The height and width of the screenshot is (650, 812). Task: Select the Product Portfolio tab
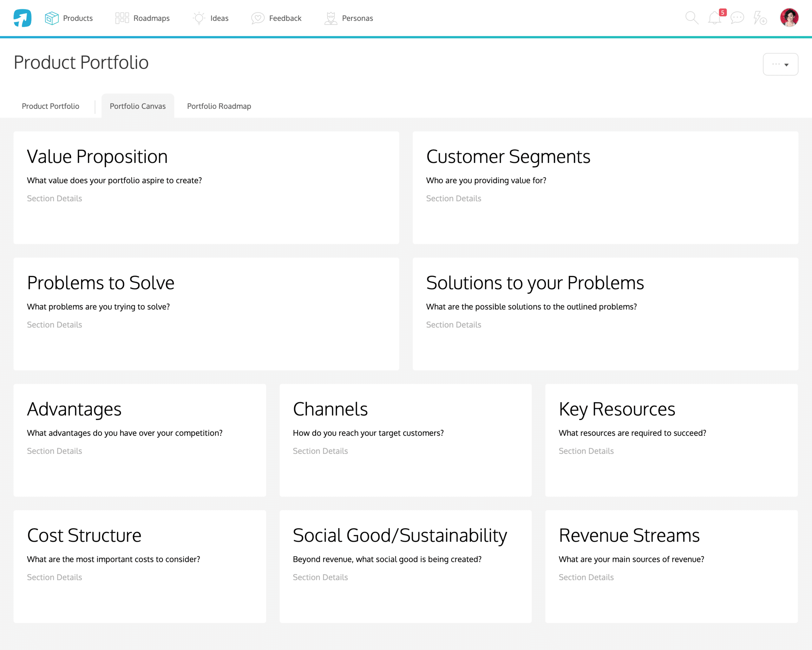tap(50, 106)
